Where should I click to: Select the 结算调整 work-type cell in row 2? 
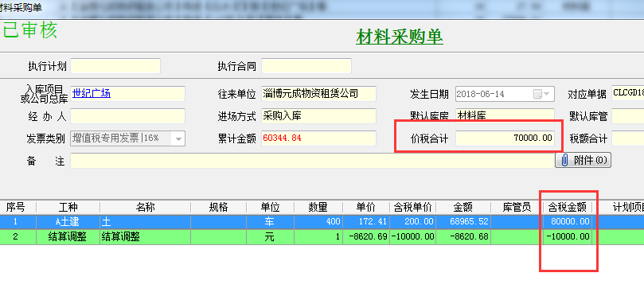point(68,236)
